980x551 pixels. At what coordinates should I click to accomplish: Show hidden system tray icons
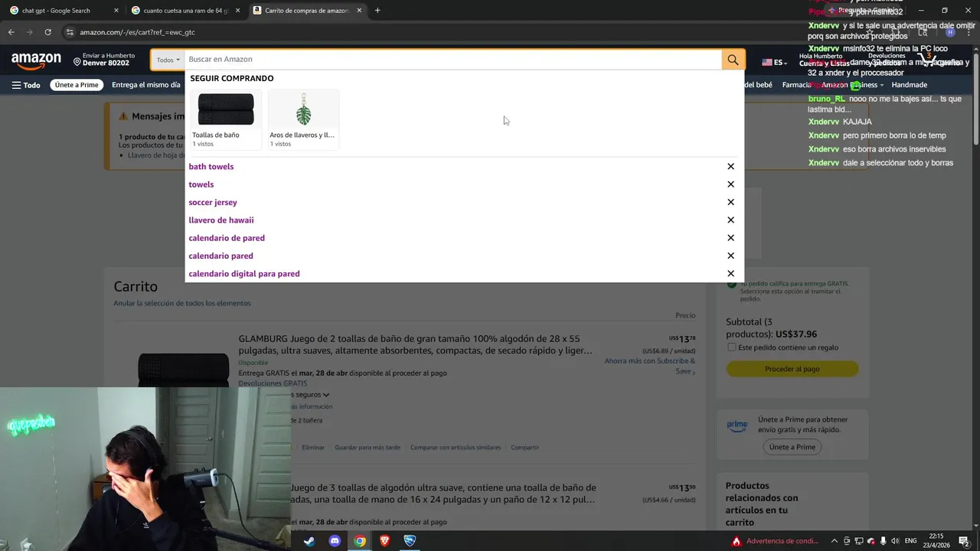[835, 541]
